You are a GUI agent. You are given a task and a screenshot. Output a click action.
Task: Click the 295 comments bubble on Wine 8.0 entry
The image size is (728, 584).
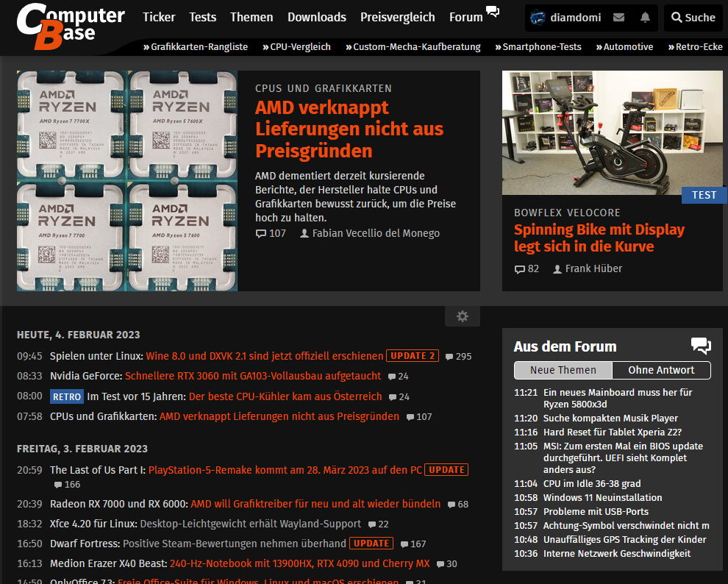pyautogui.click(x=449, y=357)
